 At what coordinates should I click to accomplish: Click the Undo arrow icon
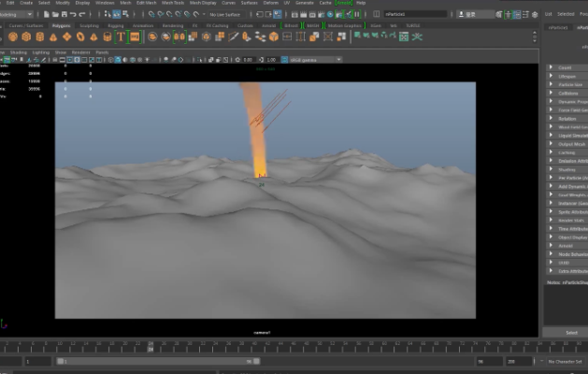pyautogui.click(x=73, y=14)
